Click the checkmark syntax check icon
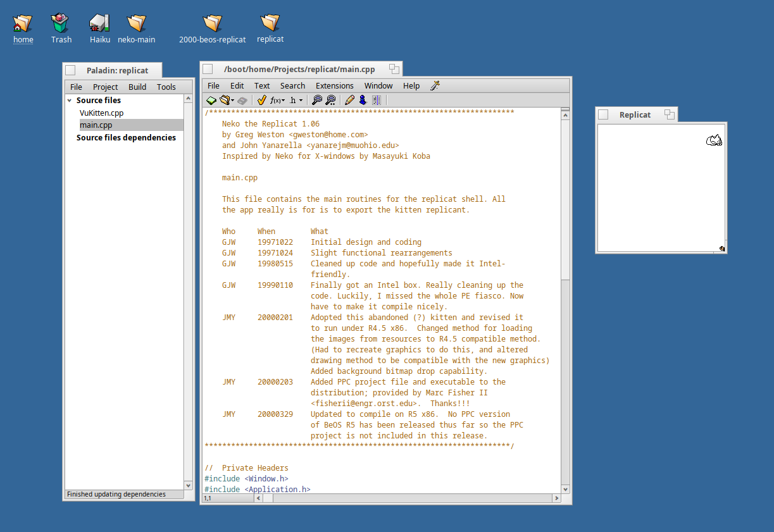Viewport: 774px width, 532px height. coord(261,100)
